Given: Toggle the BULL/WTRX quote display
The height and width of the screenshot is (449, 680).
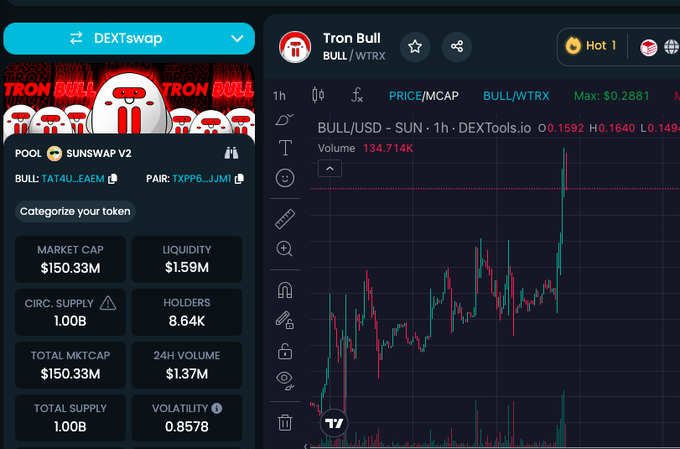Looking at the screenshot, I should pyautogui.click(x=516, y=95).
